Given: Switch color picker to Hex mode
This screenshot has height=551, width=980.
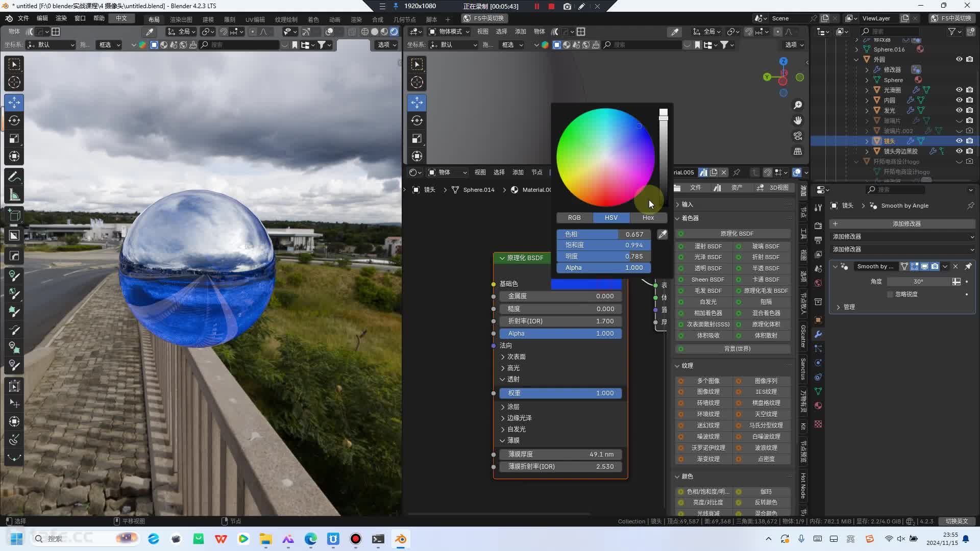Looking at the screenshot, I should [648, 217].
